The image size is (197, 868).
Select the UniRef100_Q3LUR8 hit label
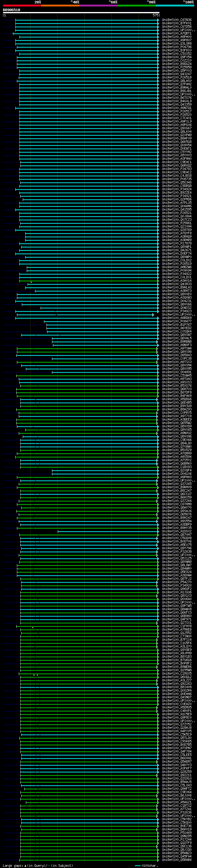point(176,43)
